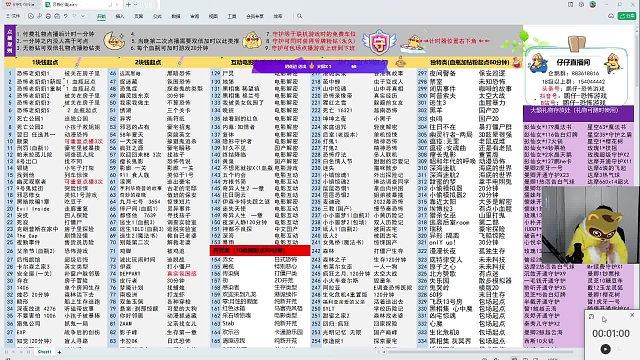The width and height of the screenshot is (640, 360).
Task: Click the window layout icon near avatar
Action: (x=570, y=4)
